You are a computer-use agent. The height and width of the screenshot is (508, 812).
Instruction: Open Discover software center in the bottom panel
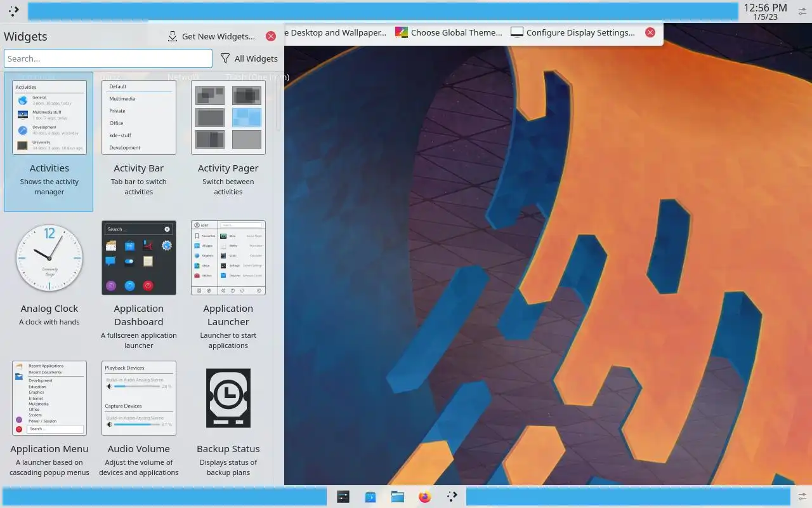tap(370, 497)
